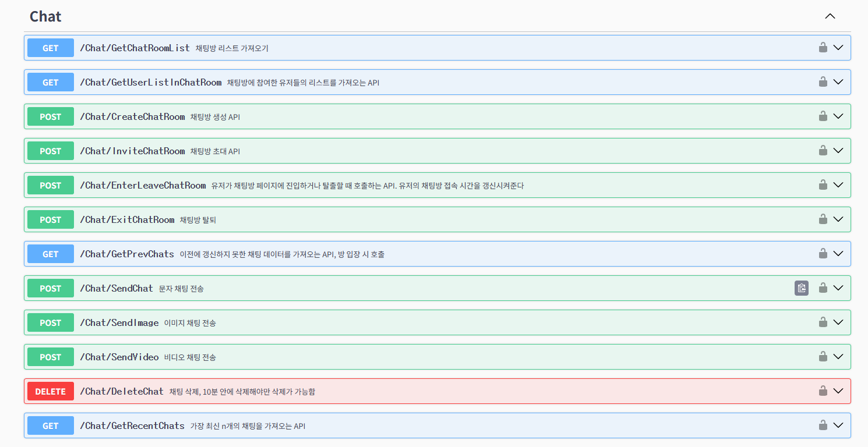Collapse the Chat section with the up chevron

tap(830, 16)
